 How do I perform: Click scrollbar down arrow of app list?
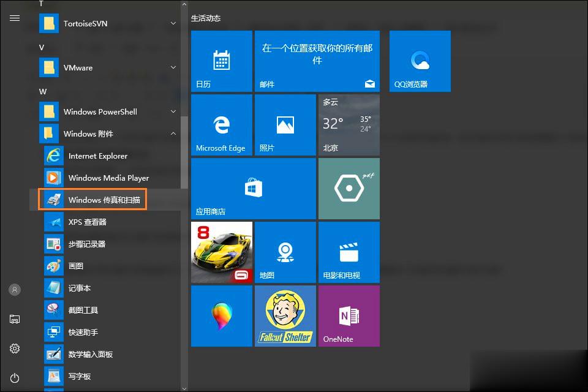click(184, 388)
